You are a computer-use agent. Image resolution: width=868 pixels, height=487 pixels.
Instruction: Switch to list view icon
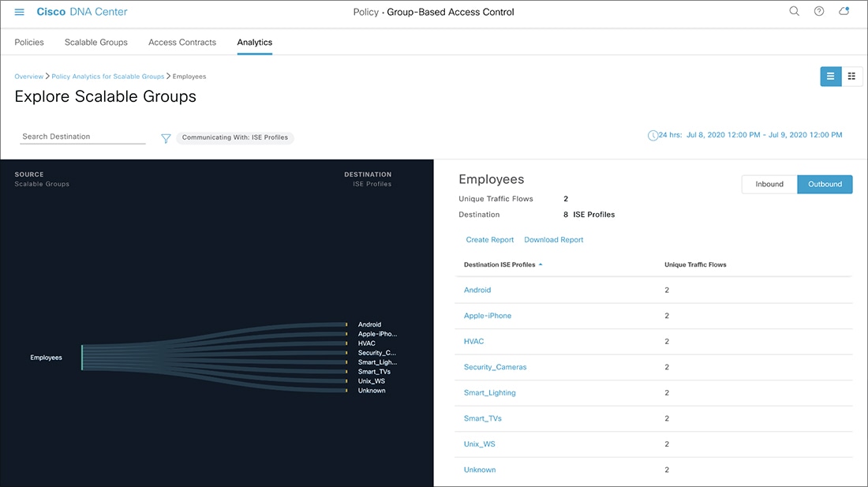(x=831, y=76)
